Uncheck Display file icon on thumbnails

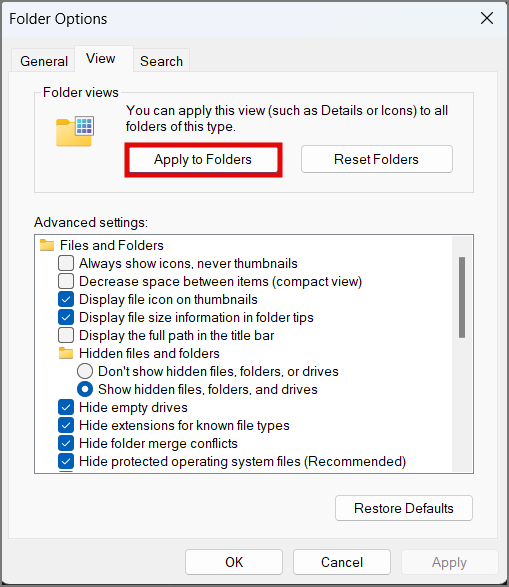tap(66, 299)
